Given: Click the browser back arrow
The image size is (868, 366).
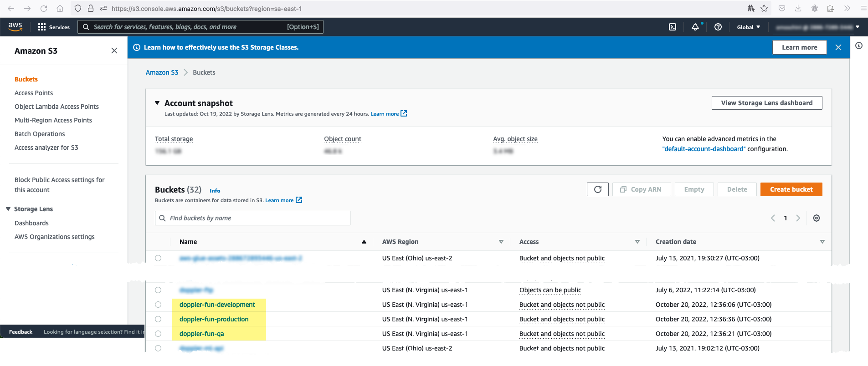Looking at the screenshot, I should coord(11,8).
